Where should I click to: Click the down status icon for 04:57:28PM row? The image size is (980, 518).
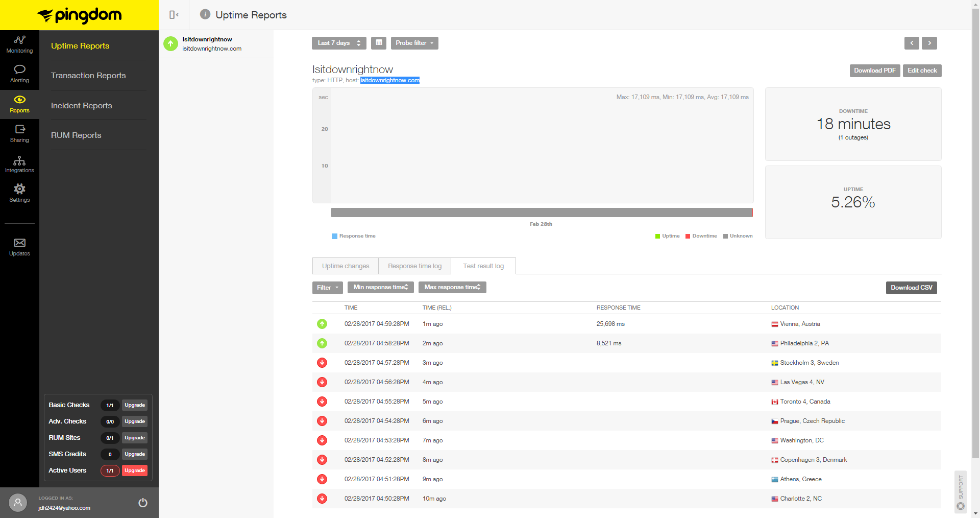(322, 363)
